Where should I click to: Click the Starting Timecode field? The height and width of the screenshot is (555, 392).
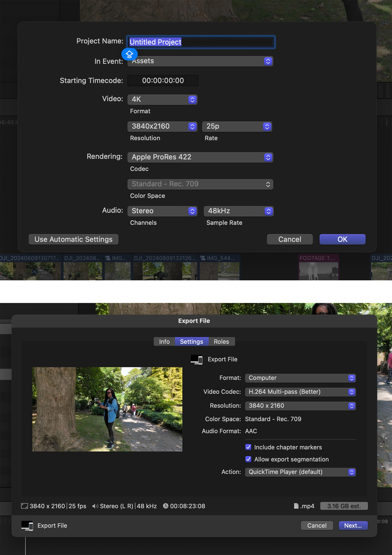click(163, 81)
